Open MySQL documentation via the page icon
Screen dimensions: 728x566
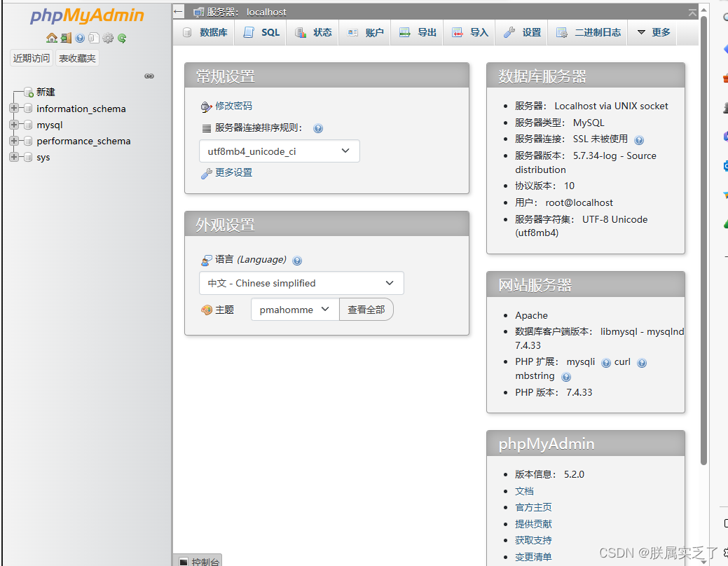pos(94,38)
